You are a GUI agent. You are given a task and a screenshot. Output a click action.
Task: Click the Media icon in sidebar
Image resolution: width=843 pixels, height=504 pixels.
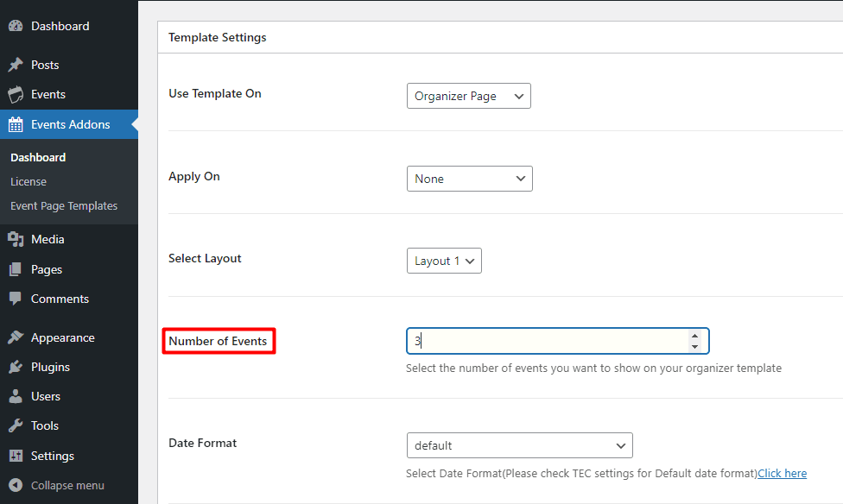coord(16,240)
